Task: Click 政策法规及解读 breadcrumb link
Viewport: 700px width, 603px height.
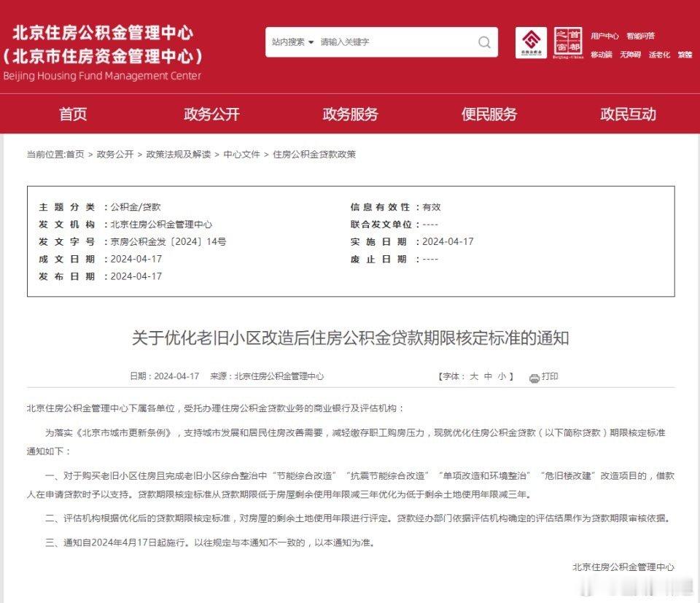Action: [179, 155]
